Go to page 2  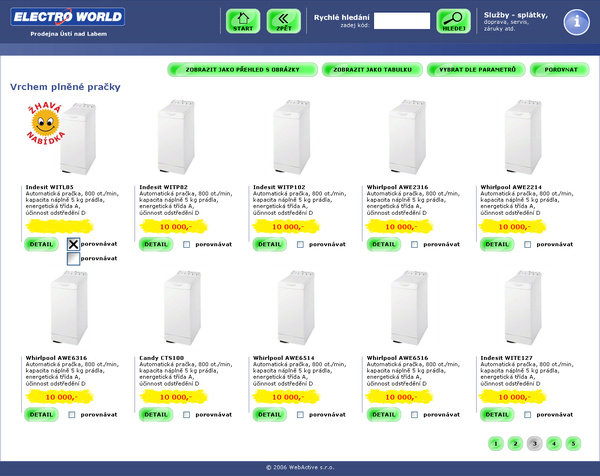515,444
